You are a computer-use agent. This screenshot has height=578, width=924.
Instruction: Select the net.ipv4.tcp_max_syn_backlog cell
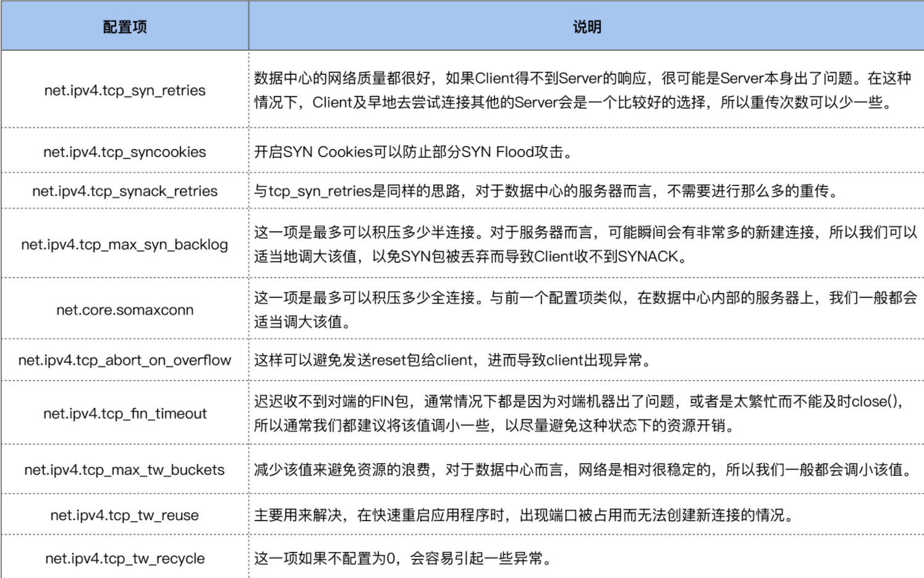(125, 245)
